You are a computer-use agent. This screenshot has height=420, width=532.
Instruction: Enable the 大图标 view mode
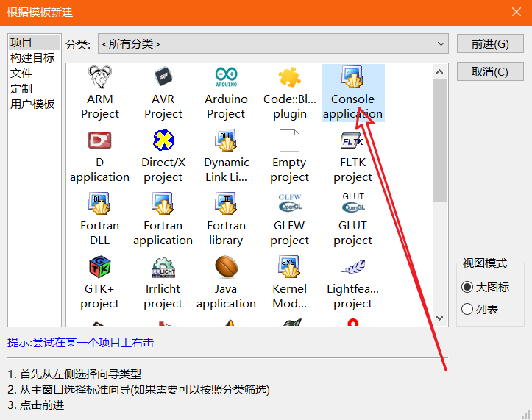[x=485, y=287]
